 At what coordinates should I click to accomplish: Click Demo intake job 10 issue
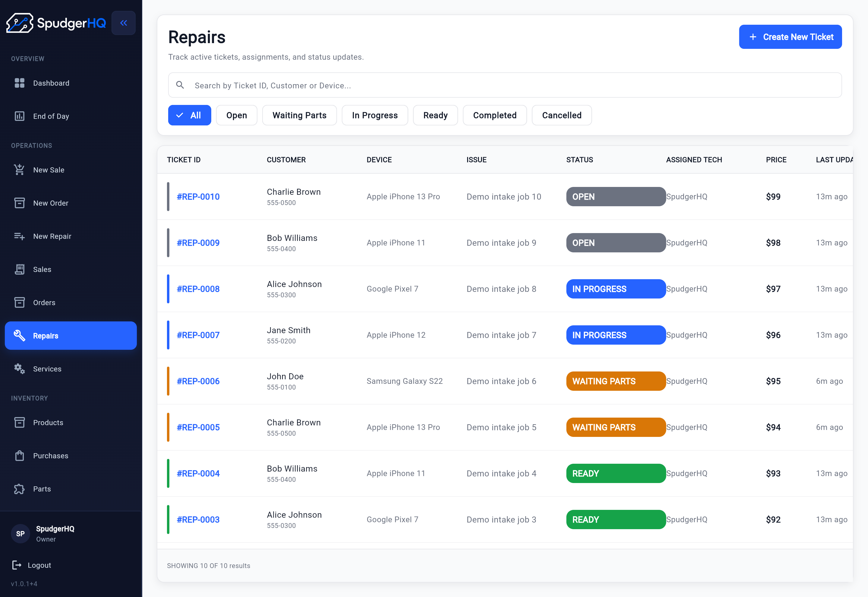504,197
